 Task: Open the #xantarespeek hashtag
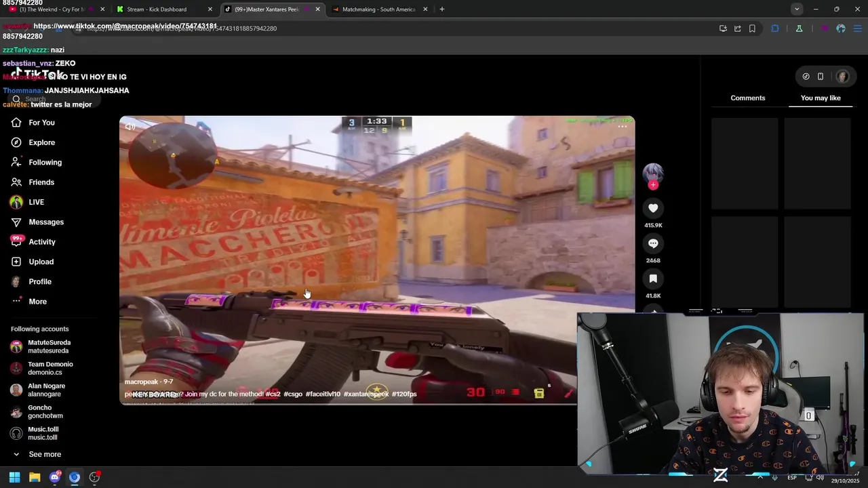tap(366, 394)
